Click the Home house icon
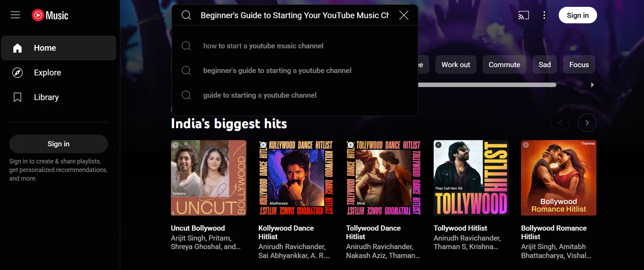The width and height of the screenshot is (644, 270). (x=17, y=48)
